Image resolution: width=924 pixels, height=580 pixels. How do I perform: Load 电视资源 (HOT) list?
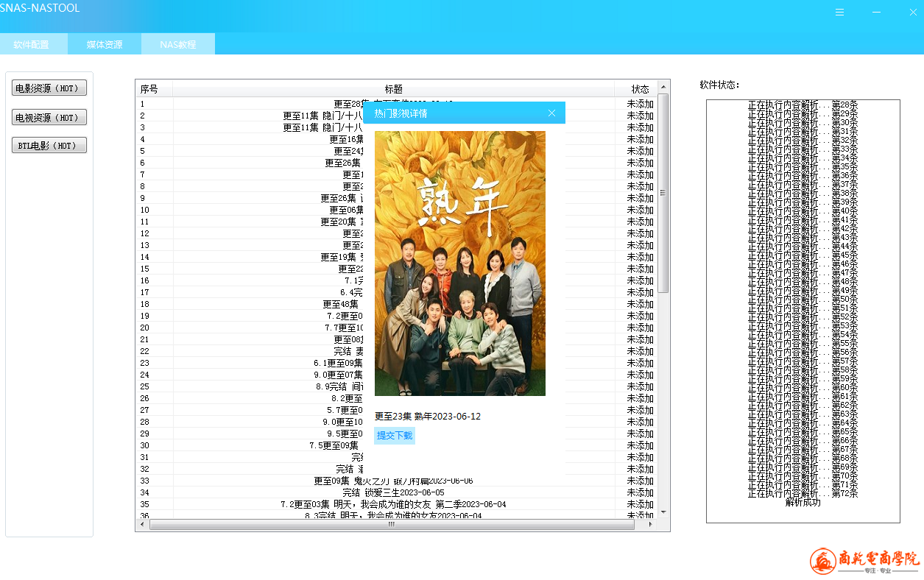click(49, 117)
